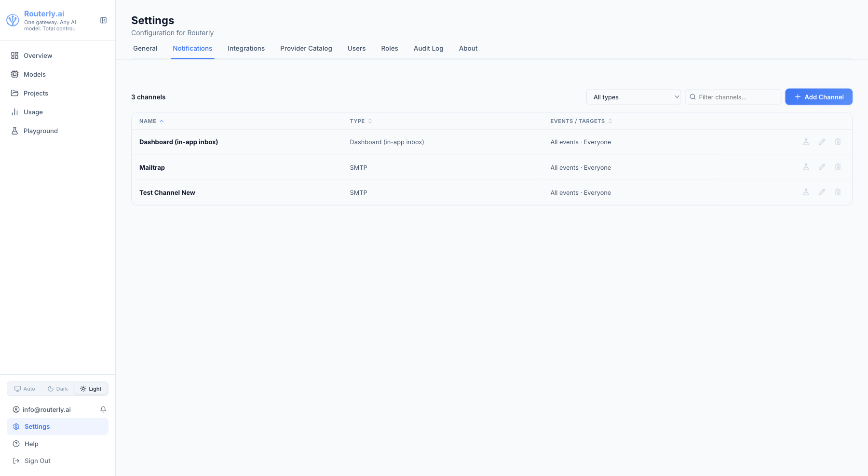Viewport: 868px width, 476px height.
Task: Go to Models in sidebar
Action: tap(58, 74)
